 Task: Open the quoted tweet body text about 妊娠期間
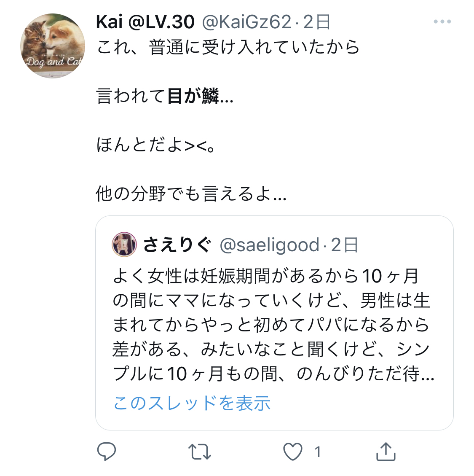(x=273, y=325)
